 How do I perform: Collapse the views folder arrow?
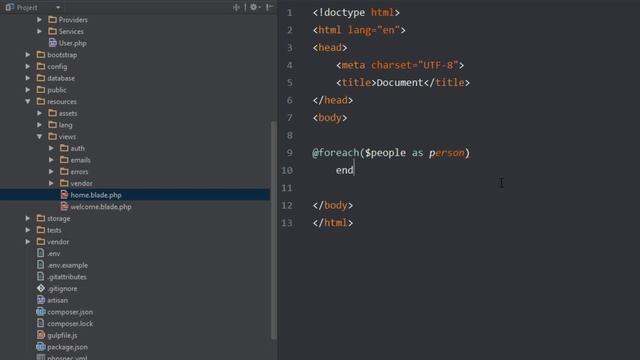pos(40,137)
